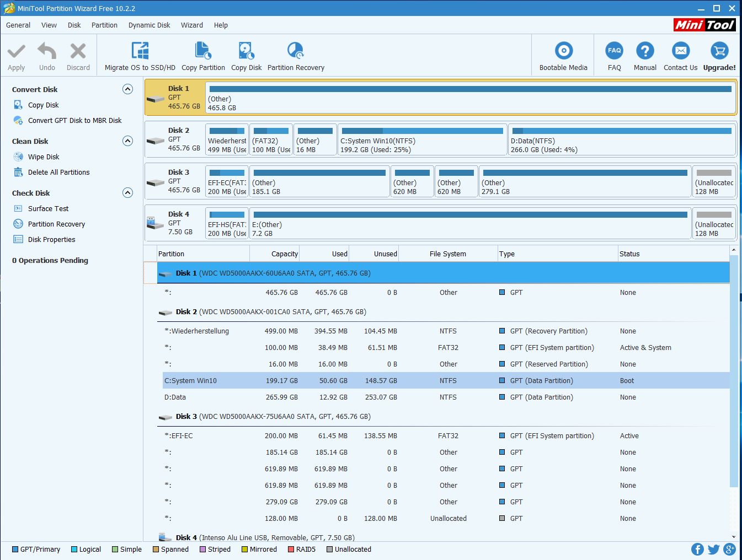Sort by Unused column header
This screenshot has height=560, width=742.
tap(373, 254)
